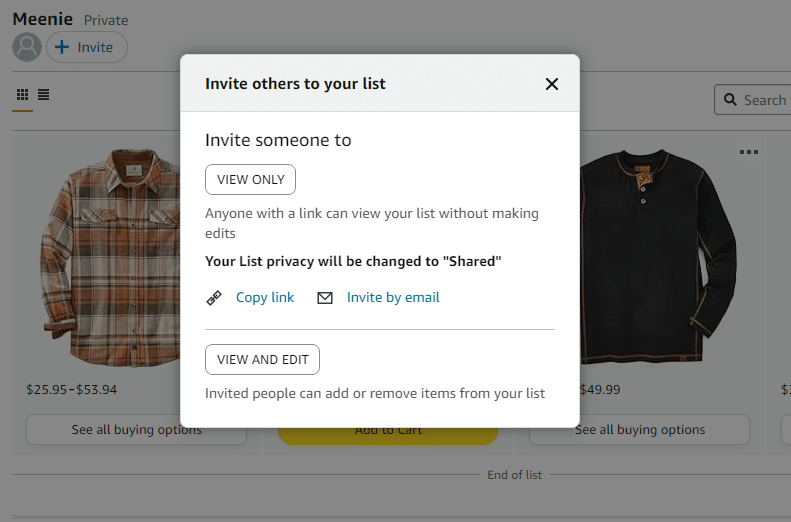Image resolution: width=791 pixels, height=522 pixels.
Task: Click the $25.95-$53.94 price text
Action: pyautogui.click(x=72, y=389)
